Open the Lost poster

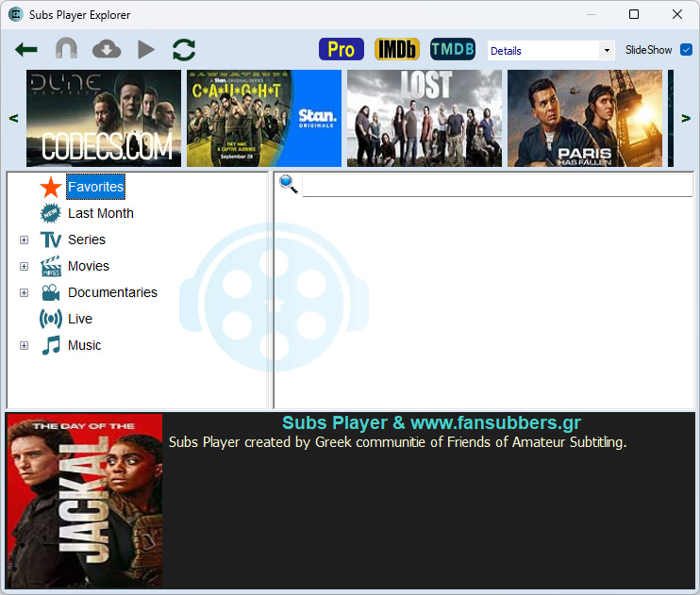(x=425, y=118)
